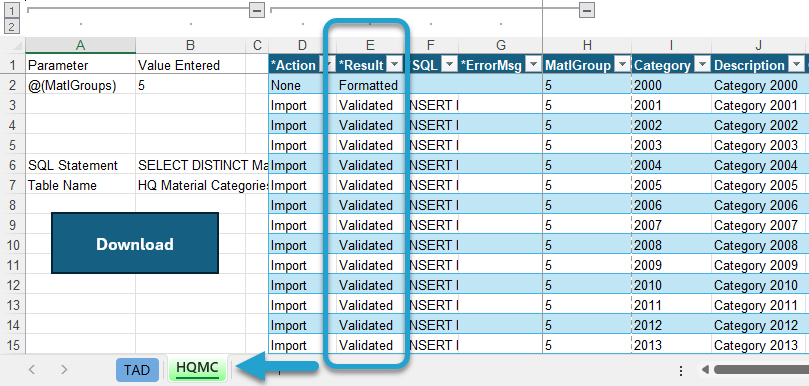Click the 'Value Entered' cell
Screen dimensions: 809x386
[x=190, y=65]
